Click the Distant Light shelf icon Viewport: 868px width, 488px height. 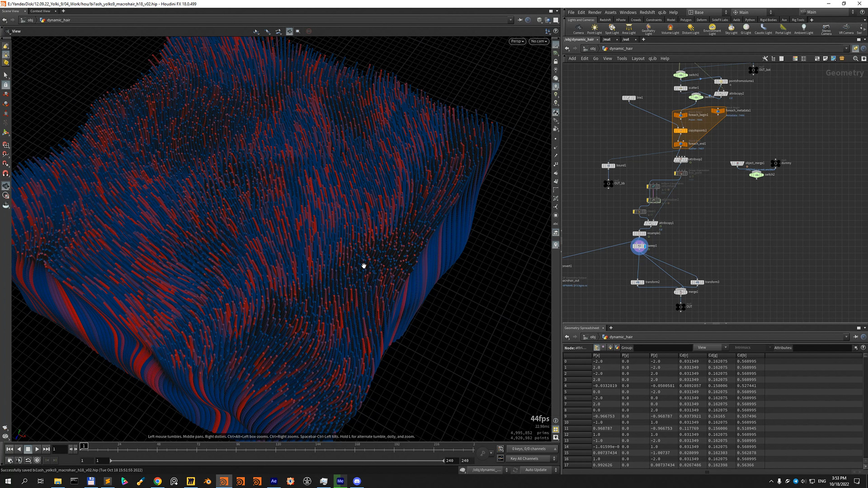coord(690,29)
